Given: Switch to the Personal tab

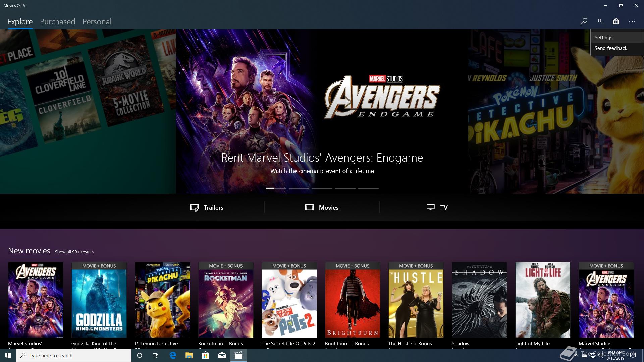Looking at the screenshot, I should coord(97,22).
